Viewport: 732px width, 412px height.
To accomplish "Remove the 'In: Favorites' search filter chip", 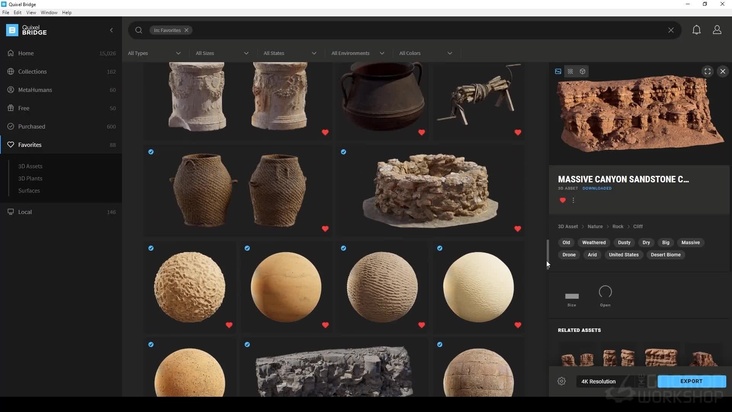I will 186,30.
